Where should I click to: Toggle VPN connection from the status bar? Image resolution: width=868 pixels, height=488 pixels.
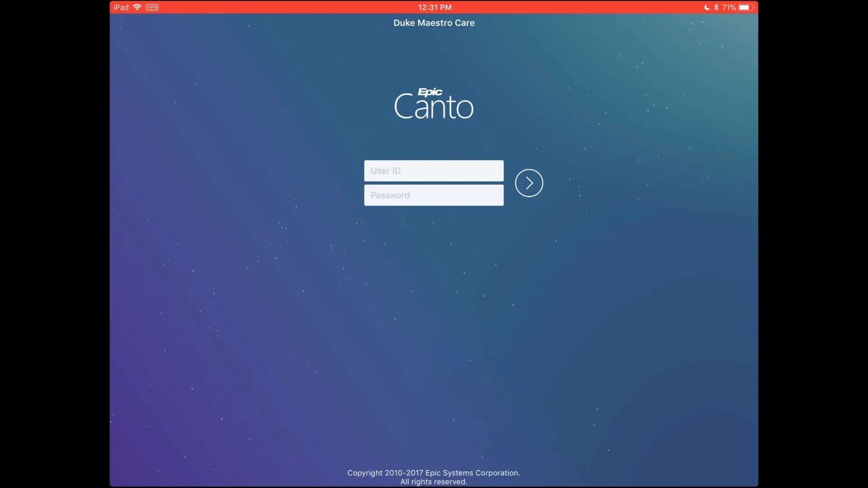coord(152,7)
